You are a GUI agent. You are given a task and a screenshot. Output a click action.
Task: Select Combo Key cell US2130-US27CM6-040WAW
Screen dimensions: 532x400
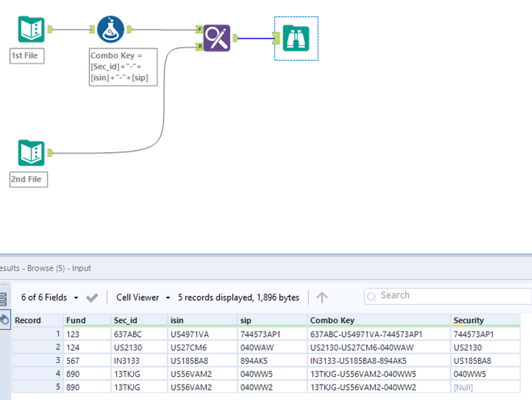pyautogui.click(x=379, y=348)
